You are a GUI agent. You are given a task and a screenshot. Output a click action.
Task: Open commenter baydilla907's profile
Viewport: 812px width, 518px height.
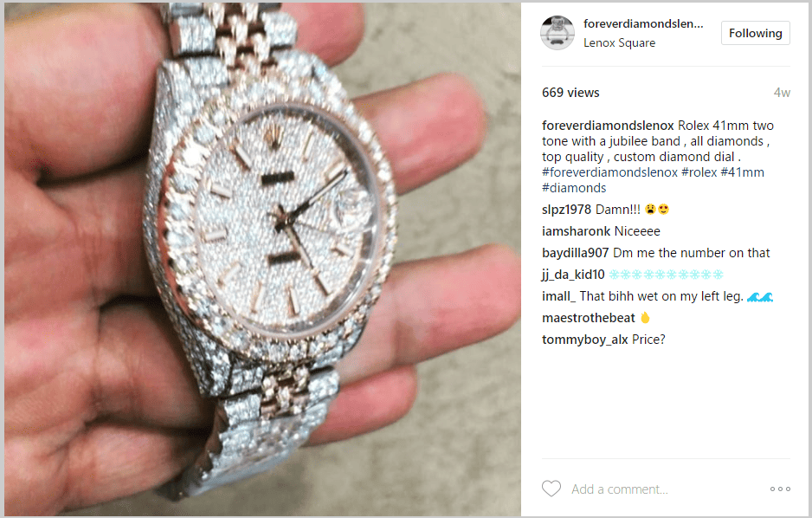click(575, 253)
